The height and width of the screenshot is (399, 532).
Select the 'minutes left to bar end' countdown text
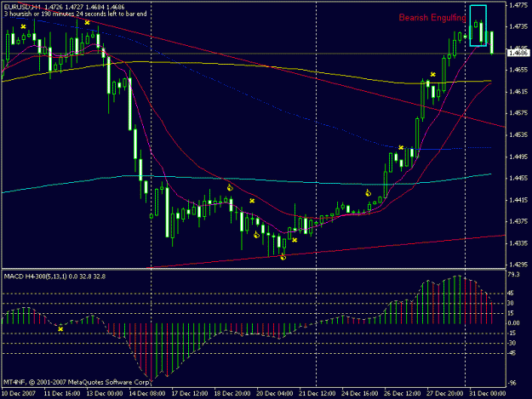click(x=75, y=14)
